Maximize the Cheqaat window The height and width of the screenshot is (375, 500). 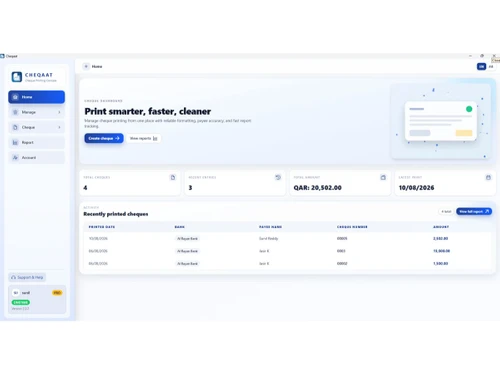(x=482, y=56)
